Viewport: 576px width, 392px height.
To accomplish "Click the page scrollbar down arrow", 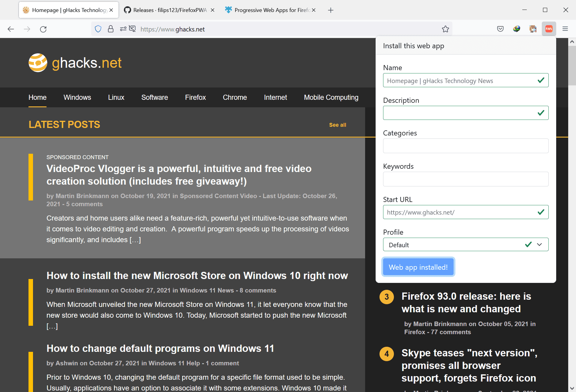I will [x=572, y=388].
